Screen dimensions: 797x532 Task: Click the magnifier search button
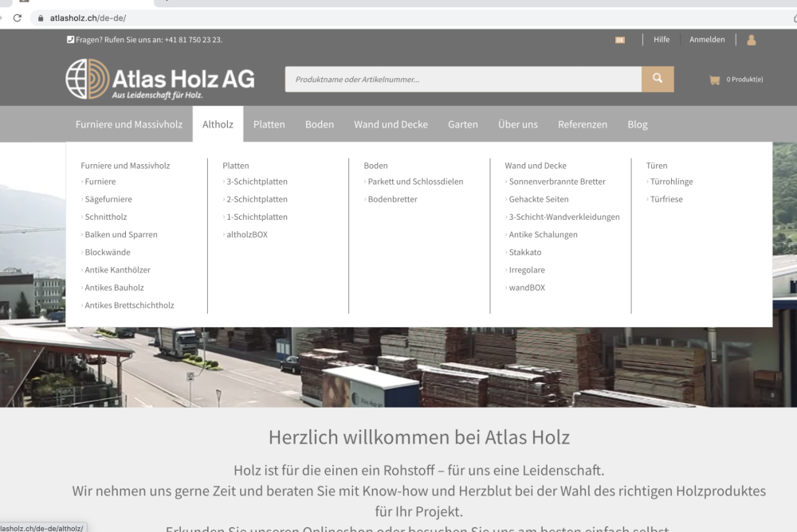658,79
